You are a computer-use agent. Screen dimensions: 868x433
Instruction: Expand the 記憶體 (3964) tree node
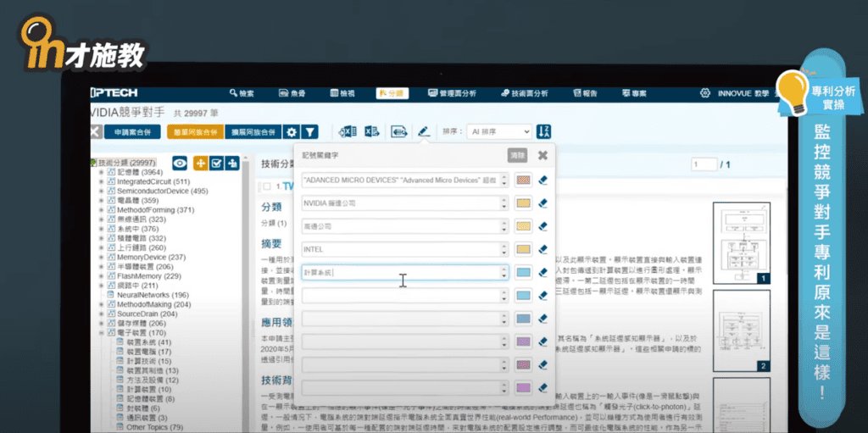(101, 172)
